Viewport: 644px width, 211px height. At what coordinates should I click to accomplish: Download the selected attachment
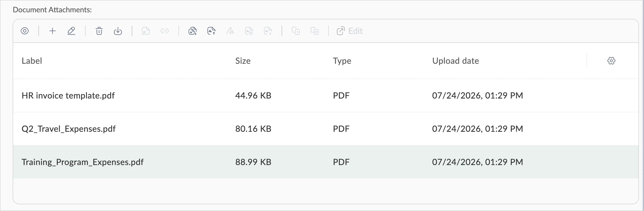pos(118,31)
